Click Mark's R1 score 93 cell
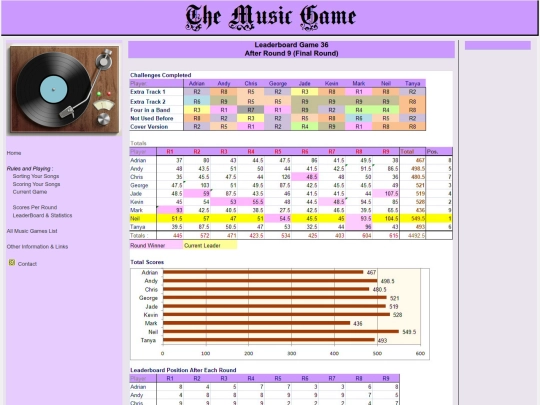Image resolution: width=540 pixels, height=405 pixels. (170, 210)
